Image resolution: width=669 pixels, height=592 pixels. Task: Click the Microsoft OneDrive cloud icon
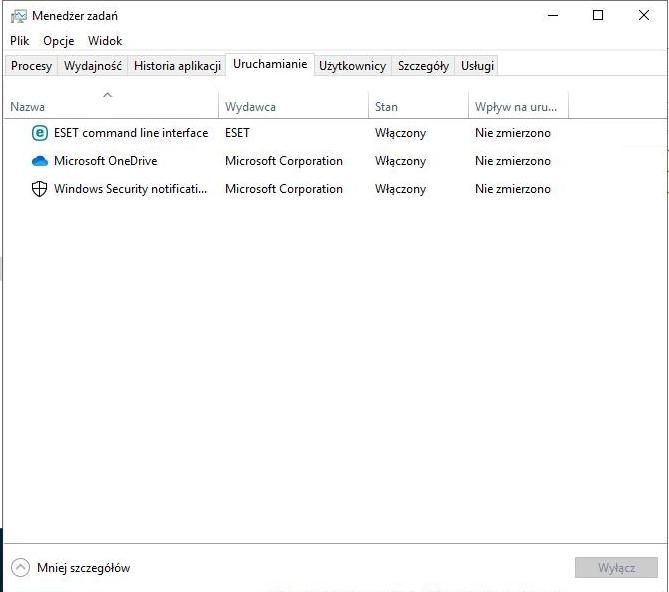point(40,161)
